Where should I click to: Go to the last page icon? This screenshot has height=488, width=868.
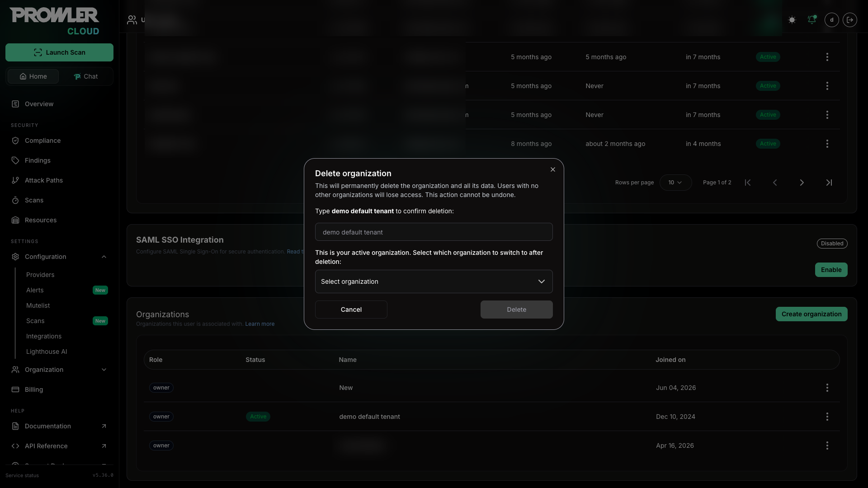click(x=829, y=183)
